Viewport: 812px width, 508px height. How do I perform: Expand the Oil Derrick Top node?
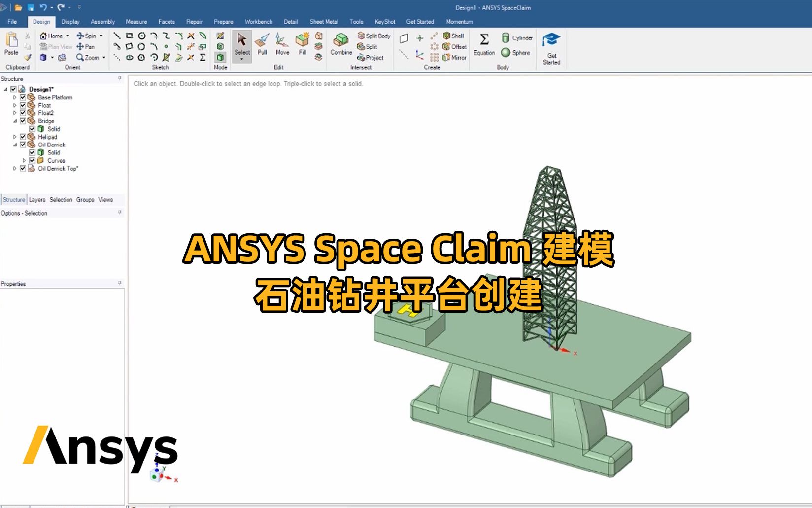[x=15, y=168]
